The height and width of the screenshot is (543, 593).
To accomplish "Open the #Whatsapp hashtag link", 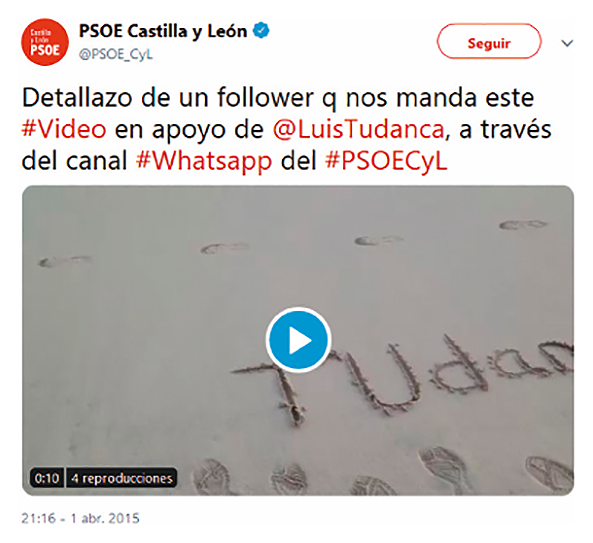I will (204, 161).
